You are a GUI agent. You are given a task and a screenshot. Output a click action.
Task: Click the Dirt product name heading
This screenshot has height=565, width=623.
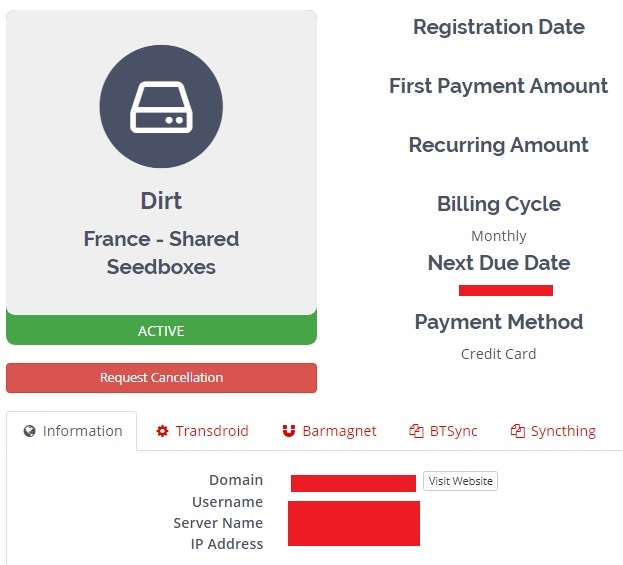pyautogui.click(x=161, y=201)
